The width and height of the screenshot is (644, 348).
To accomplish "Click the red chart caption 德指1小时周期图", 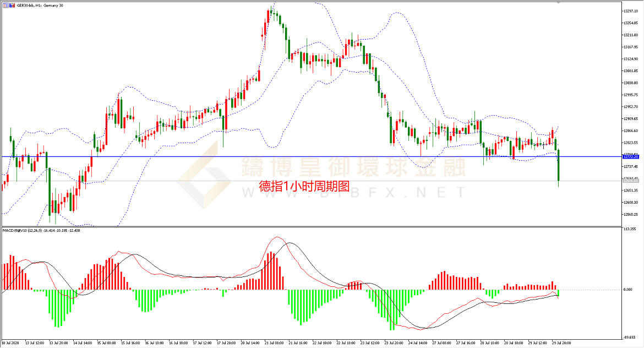I will coord(304,186).
